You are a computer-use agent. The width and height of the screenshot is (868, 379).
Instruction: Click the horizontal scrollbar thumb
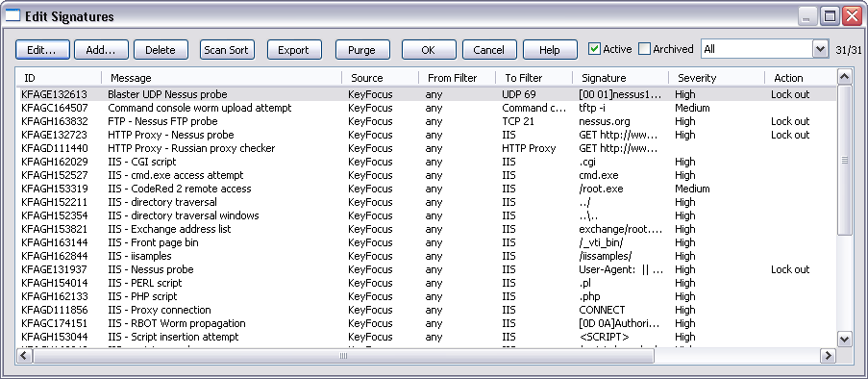(343, 356)
